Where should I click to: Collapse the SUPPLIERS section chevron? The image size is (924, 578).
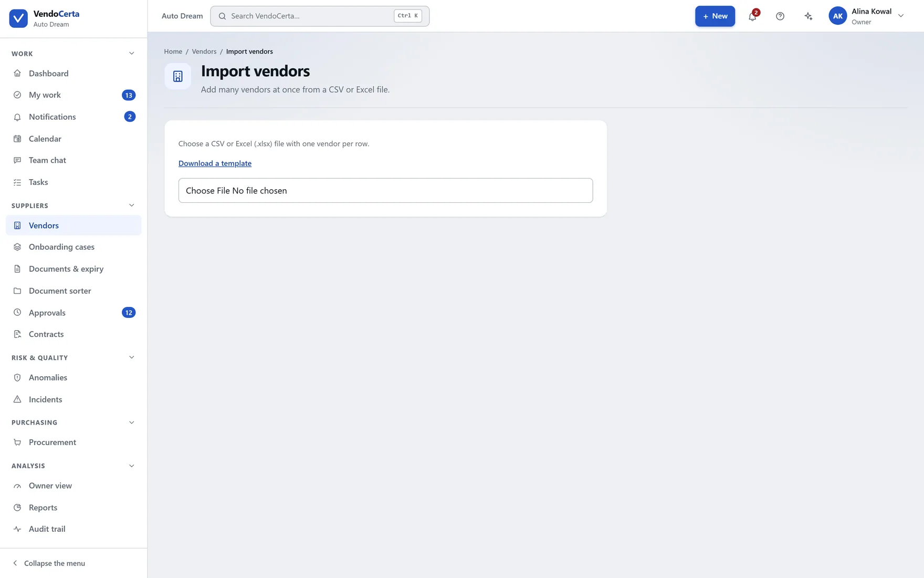pyautogui.click(x=132, y=205)
